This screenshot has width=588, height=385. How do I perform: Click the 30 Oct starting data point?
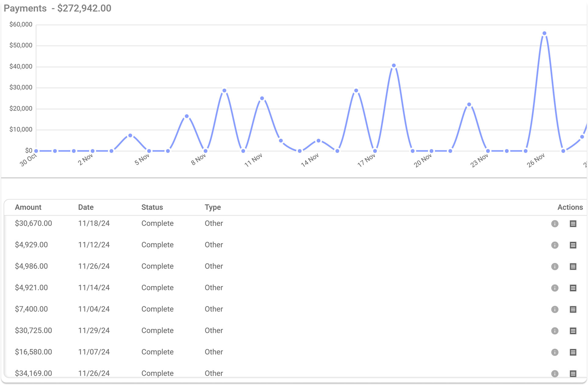click(x=36, y=151)
